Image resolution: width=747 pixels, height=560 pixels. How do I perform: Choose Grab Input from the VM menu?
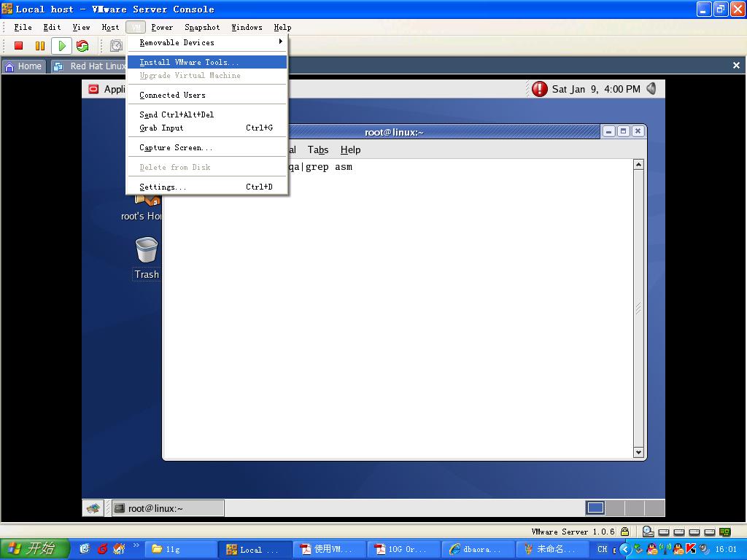tap(206, 128)
